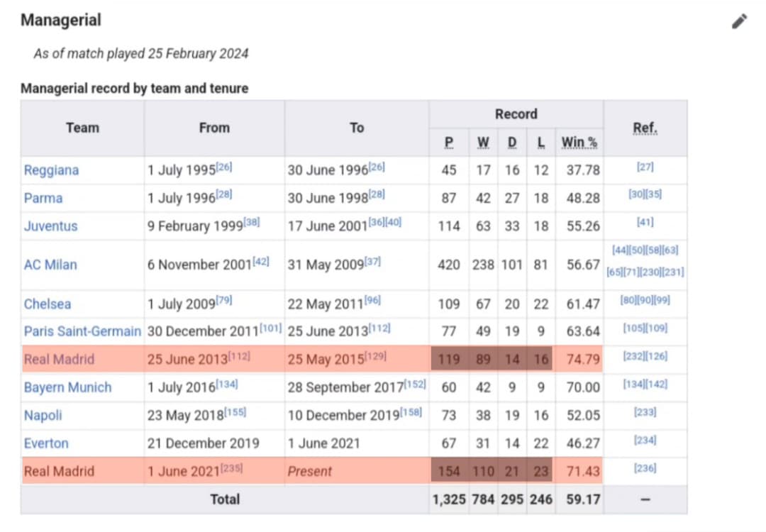Click the Managerial section heading
Viewport: 766px width, 532px height.
click(61, 20)
